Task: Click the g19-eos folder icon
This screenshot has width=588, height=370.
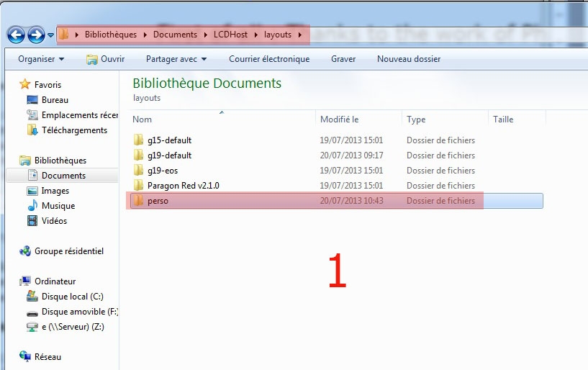Action: tap(138, 170)
